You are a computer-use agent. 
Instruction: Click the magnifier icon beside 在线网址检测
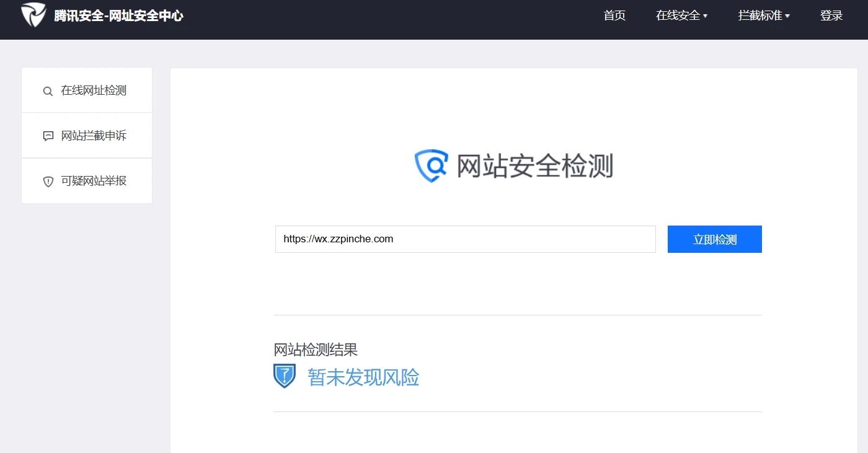[48, 91]
